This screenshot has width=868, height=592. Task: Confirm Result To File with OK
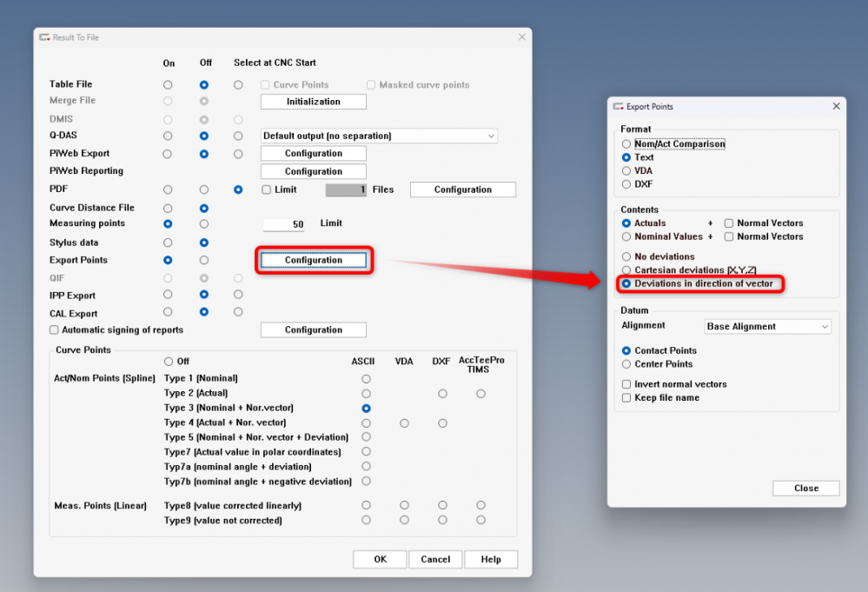(x=380, y=559)
